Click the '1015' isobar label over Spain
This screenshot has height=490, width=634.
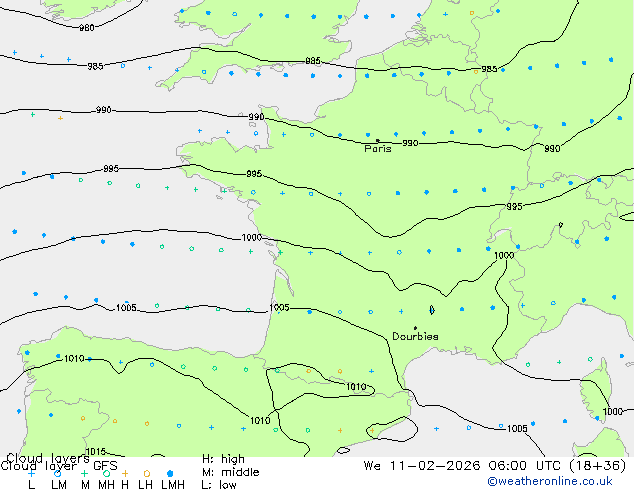coord(96,451)
